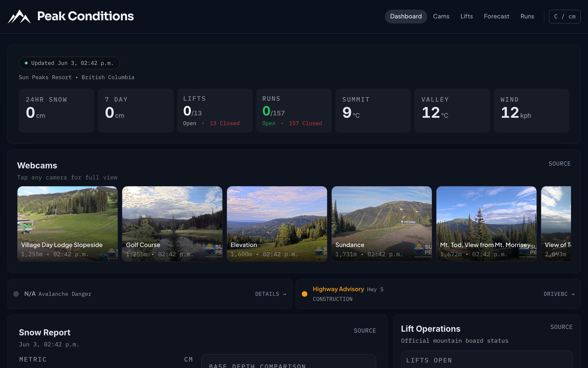Viewport: 588px width, 368px height.
Task: Select the VALLEY 12°C temperature card
Action: coord(452,110)
